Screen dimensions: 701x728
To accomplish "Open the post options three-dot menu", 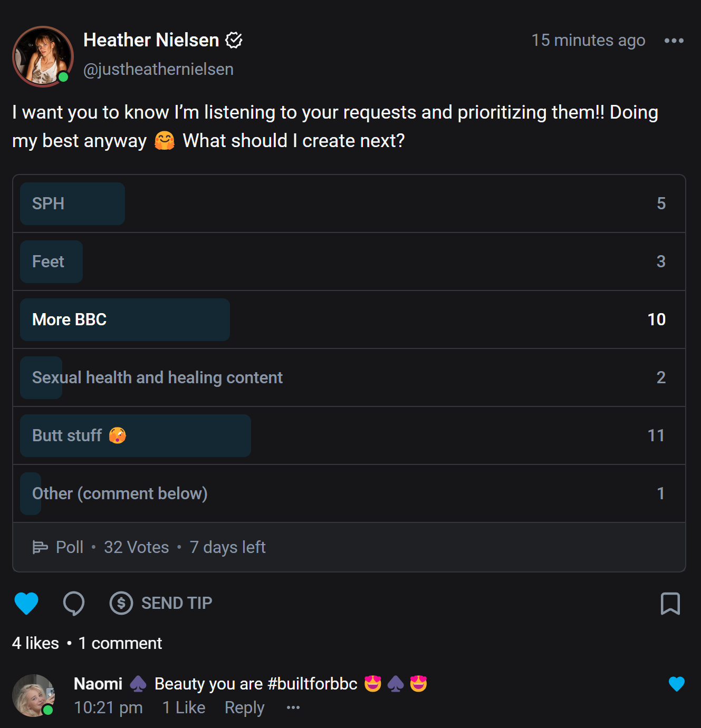I will 674,41.
